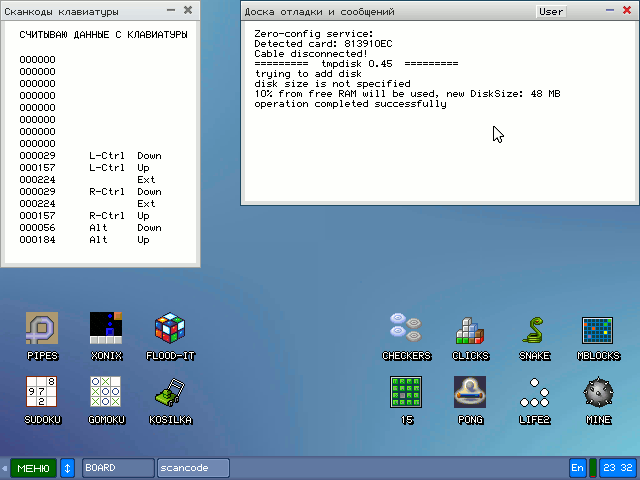640x480 pixels.
Task: Start the SUDOKU game
Action: (x=42, y=393)
